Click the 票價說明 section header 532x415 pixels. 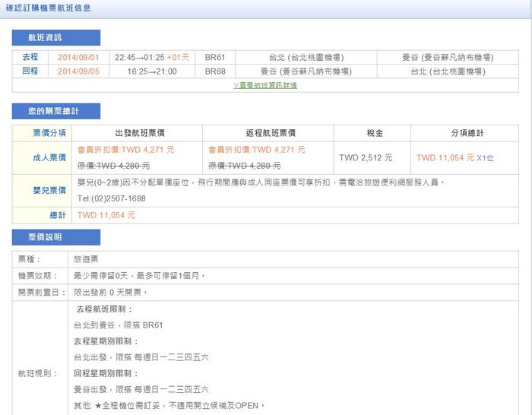pyautogui.click(x=46, y=237)
